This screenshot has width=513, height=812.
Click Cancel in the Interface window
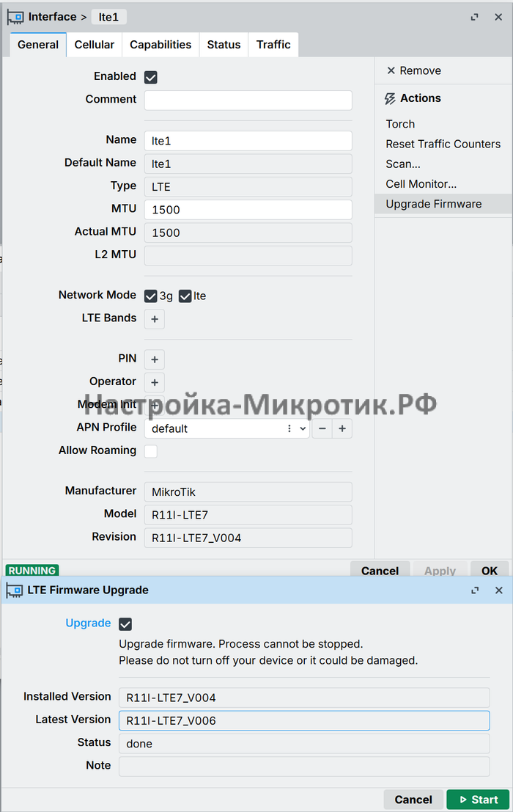pyautogui.click(x=380, y=570)
